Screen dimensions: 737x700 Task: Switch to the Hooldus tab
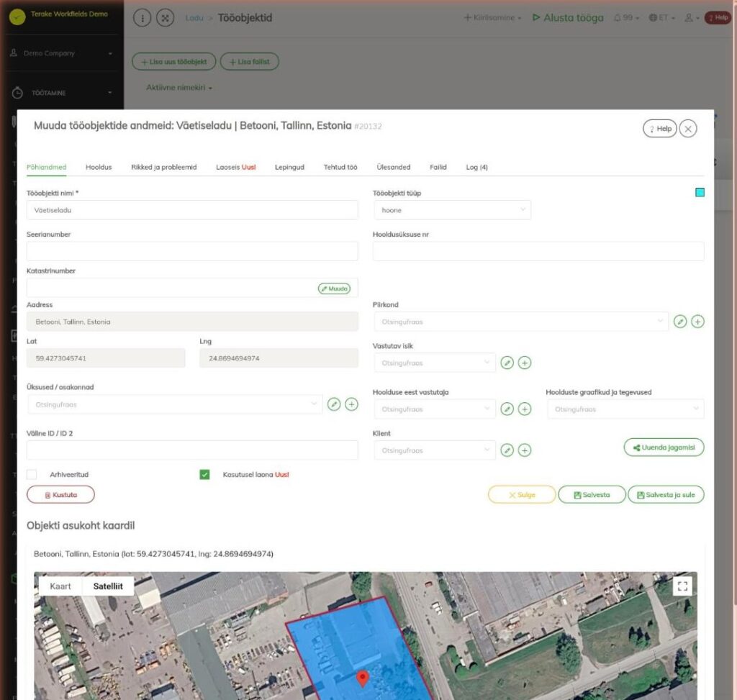99,167
